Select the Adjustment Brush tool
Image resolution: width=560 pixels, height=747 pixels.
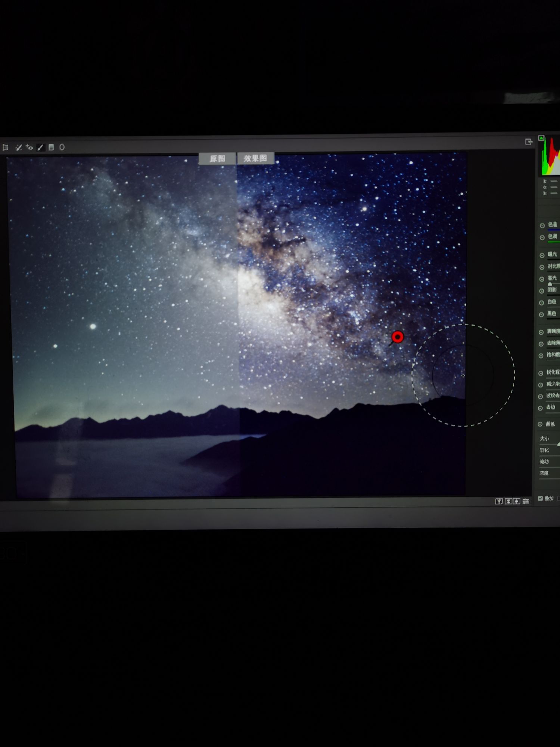(41, 148)
